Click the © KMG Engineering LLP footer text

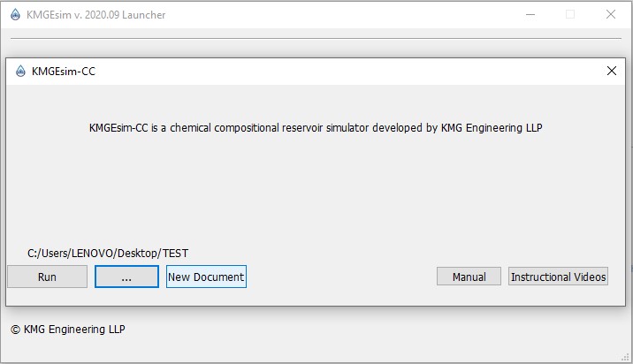(68, 330)
